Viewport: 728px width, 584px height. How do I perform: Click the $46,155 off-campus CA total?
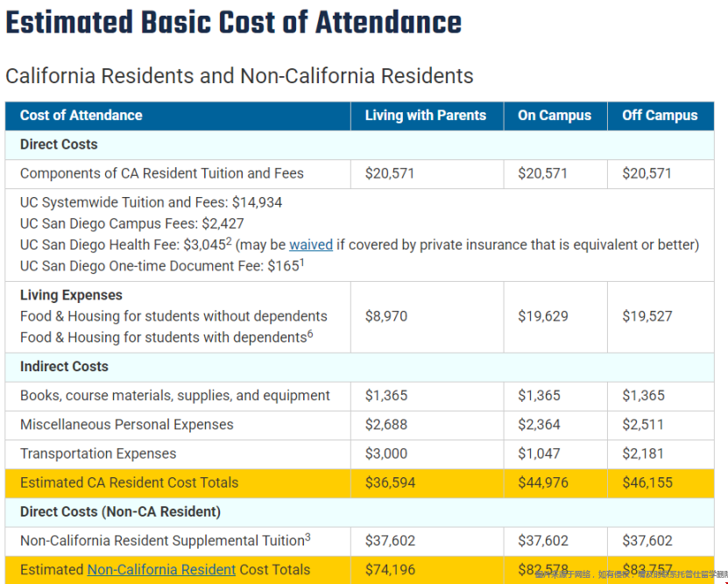click(647, 482)
